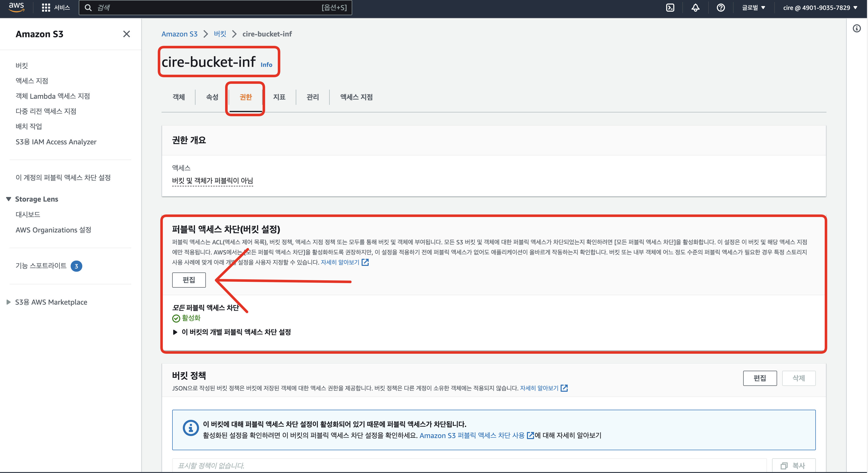The height and width of the screenshot is (473, 868).
Task: Open 이 계정의 퍼블릭 액세스 차단 설정
Action: pos(63,178)
